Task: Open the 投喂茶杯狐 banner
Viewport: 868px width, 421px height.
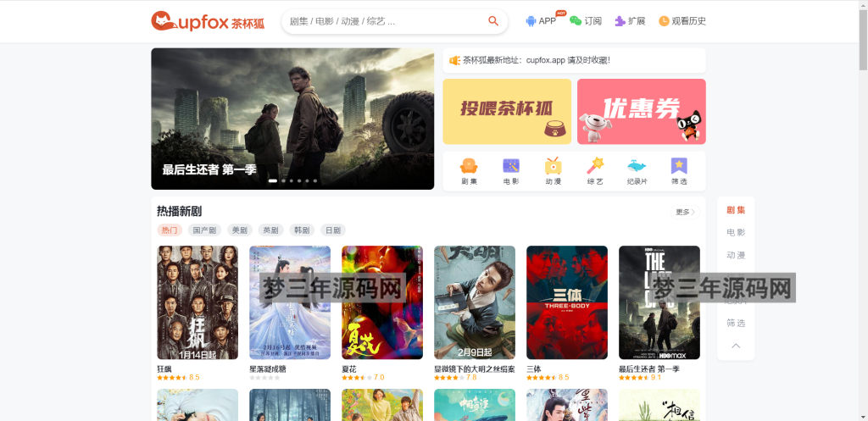Action: pyautogui.click(x=507, y=111)
